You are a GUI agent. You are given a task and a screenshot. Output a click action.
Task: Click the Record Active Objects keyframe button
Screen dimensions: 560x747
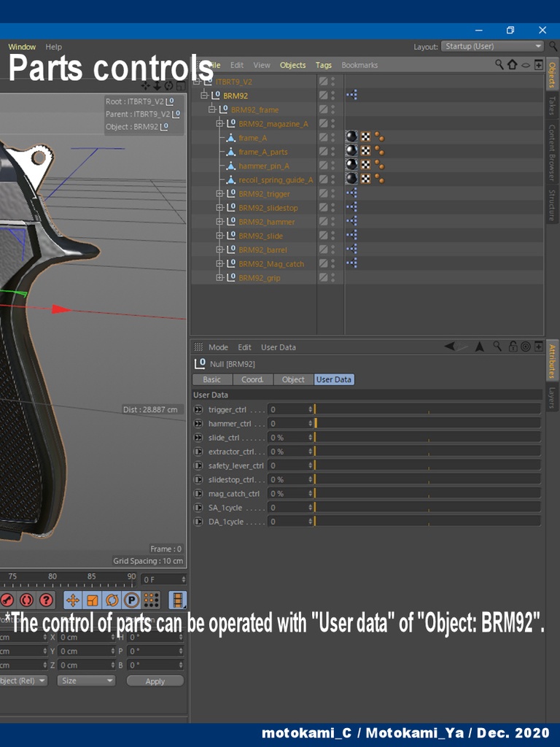coord(6,600)
